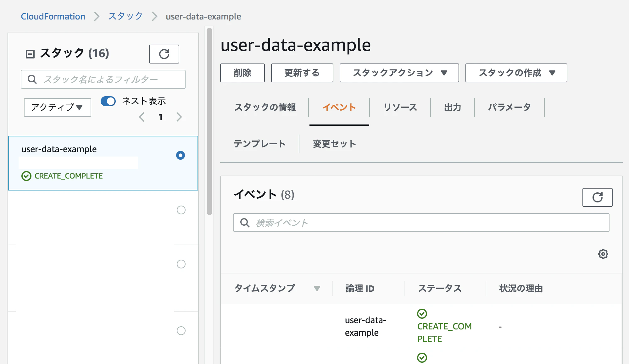Screen dimensions: 629x364
Task: Refresh the stack list in the sidebar
Action: (x=164, y=54)
